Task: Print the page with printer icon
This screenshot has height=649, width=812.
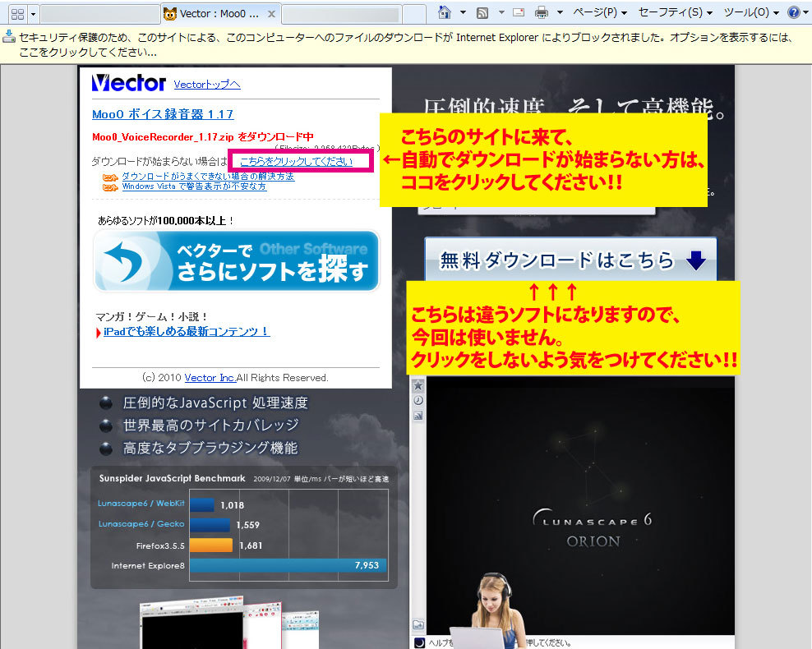Action: (541, 12)
